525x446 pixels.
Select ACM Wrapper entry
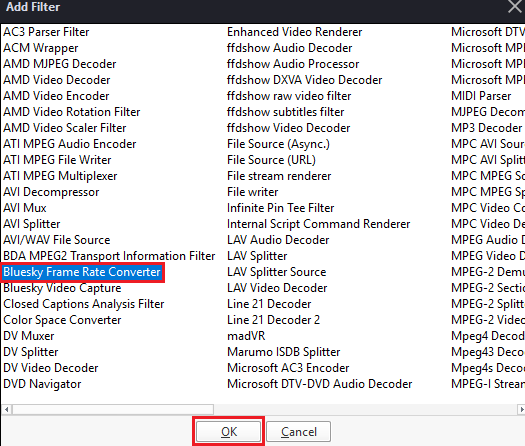point(41,48)
